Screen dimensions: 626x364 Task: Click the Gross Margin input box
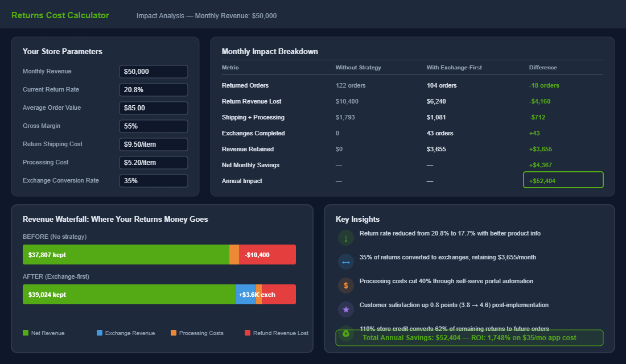click(x=153, y=126)
